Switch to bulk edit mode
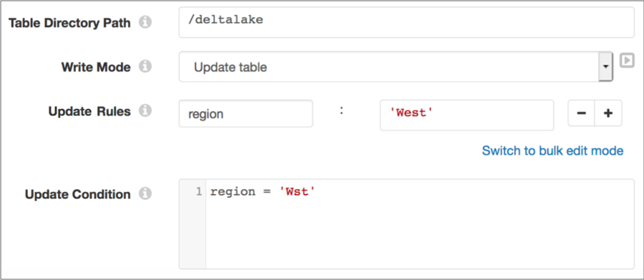Image resolution: width=644 pixels, height=280 pixels. (x=552, y=150)
